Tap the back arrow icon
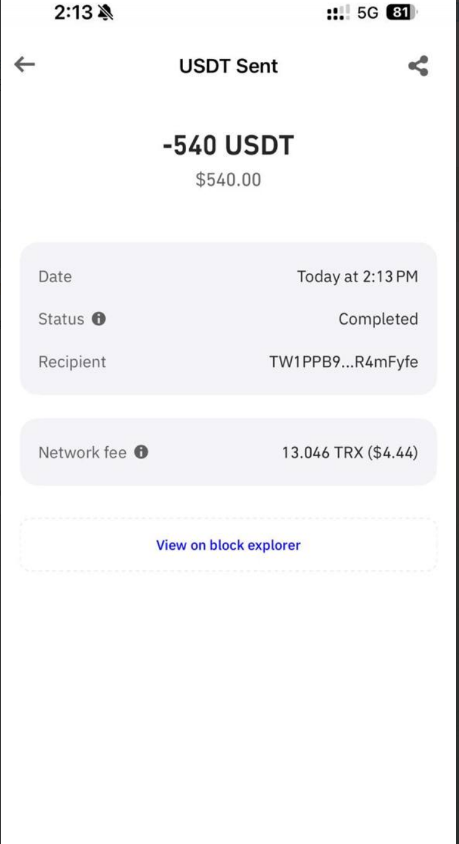This screenshot has height=844, width=459. coord(25,65)
